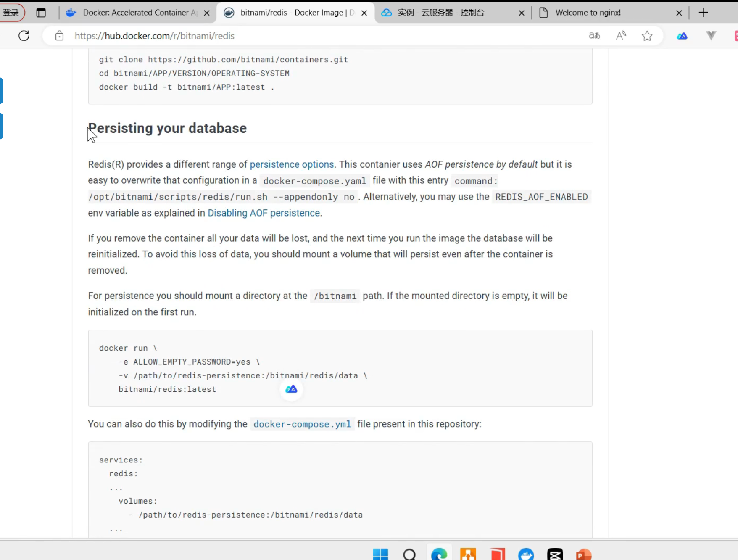Click the redis: line in YAML block
This screenshot has width=738, height=560.
(124, 474)
